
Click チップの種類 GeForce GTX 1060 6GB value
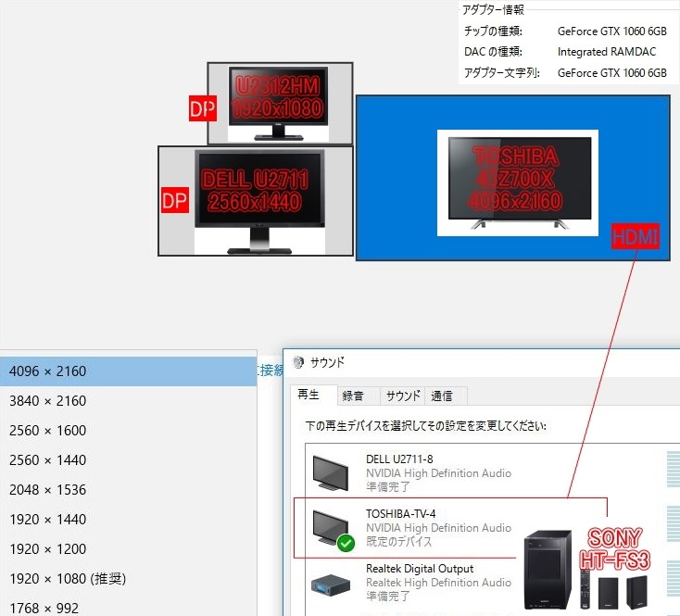point(612,31)
